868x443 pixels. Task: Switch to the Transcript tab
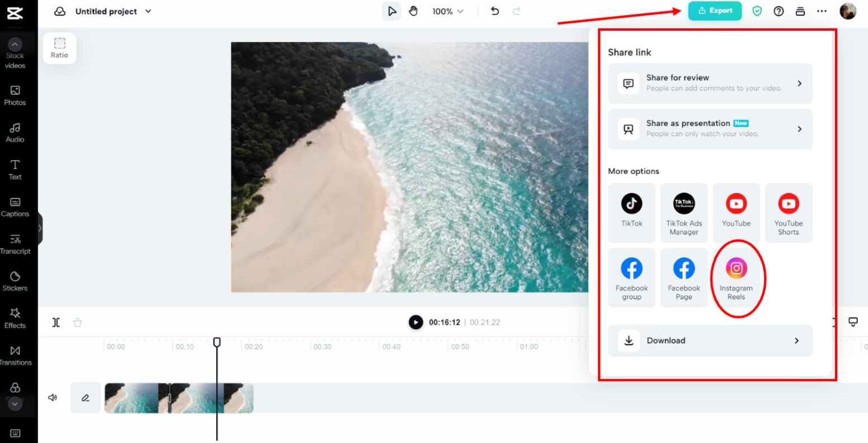[x=15, y=244]
